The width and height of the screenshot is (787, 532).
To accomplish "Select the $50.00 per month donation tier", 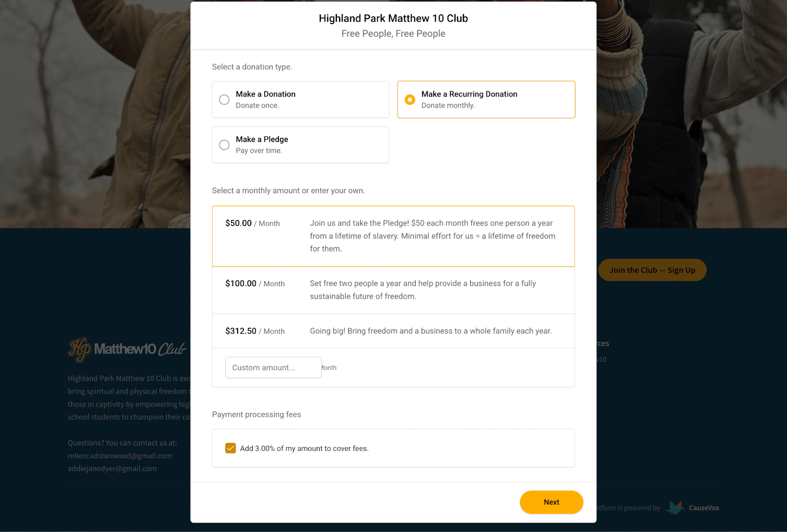I will (x=393, y=236).
